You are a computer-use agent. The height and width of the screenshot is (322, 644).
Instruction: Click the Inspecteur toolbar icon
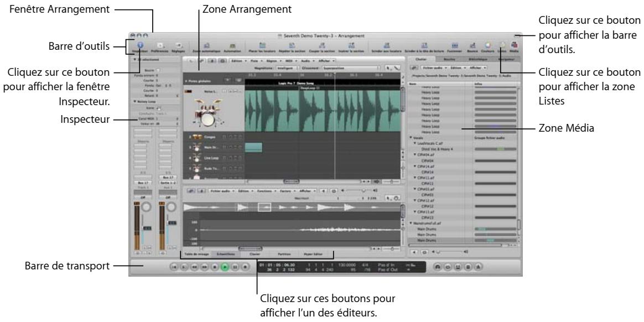point(139,45)
